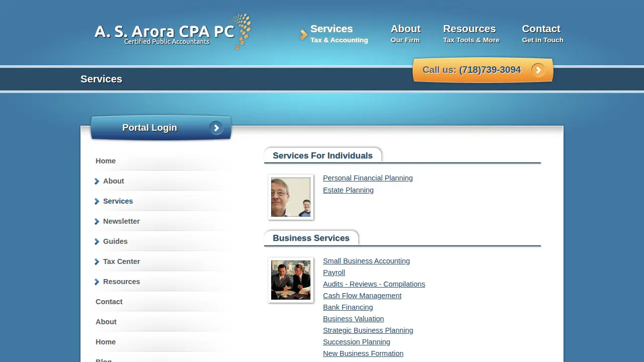Open Business Valuation link
This screenshot has width=644, height=362.
tap(353, 319)
